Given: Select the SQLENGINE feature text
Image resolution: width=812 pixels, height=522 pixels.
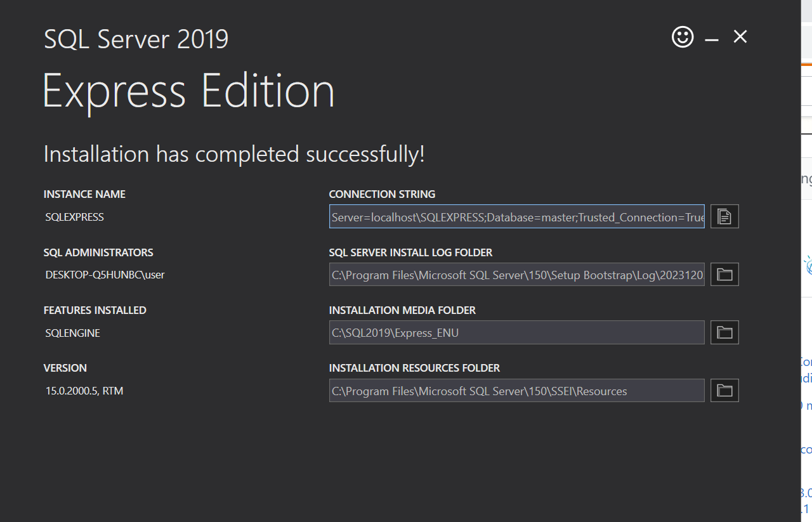Looking at the screenshot, I should click(73, 333).
